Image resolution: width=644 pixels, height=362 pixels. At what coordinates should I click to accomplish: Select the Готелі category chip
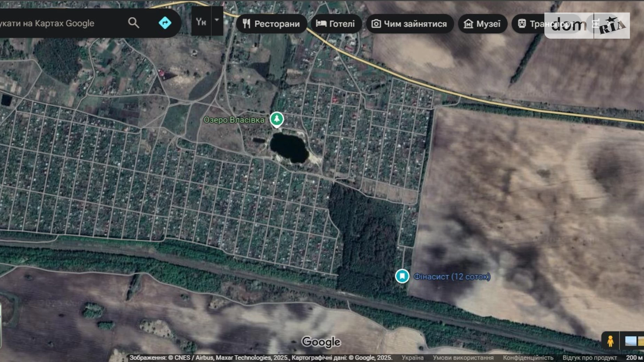coord(336,24)
